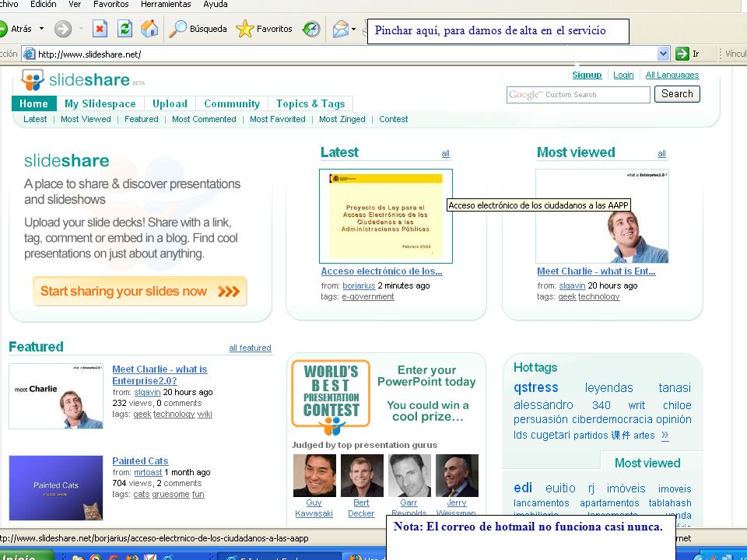Open the Acceso electrónico de los... link
Viewport: 747px width, 560px height.
coord(381,271)
